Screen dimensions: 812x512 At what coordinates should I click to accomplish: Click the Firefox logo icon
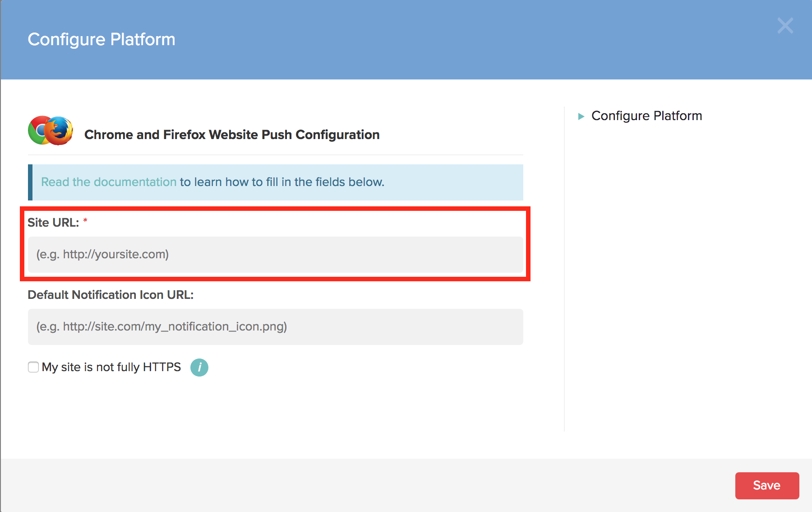60,130
